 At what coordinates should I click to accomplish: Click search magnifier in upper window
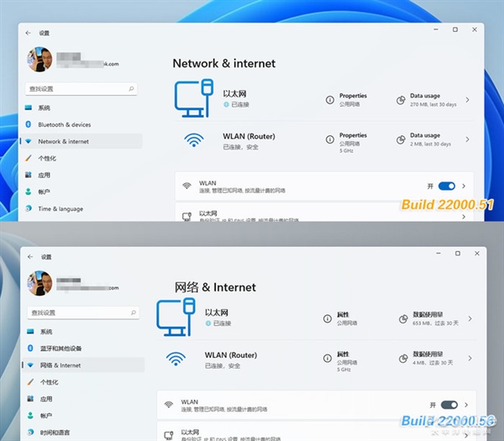click(131, 89)
